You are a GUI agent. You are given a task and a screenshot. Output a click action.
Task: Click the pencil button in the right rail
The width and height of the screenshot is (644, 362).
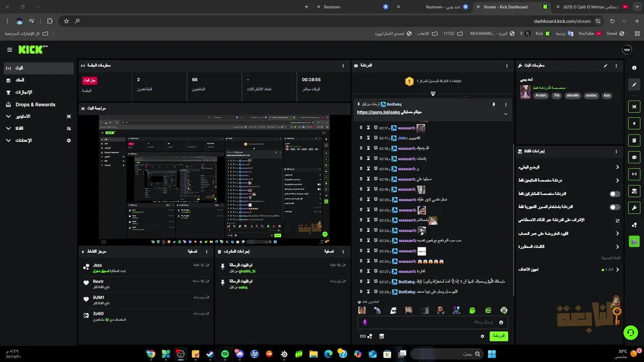(x=634, y=85)
